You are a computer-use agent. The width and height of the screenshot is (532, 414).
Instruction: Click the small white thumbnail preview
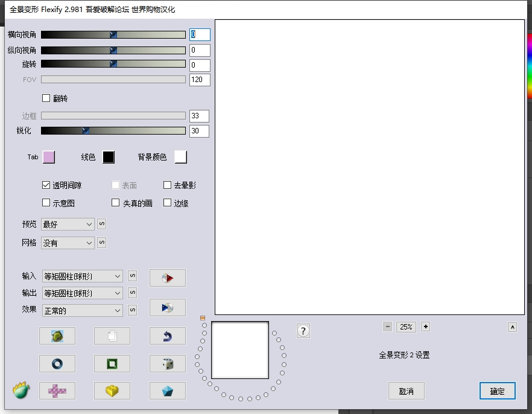pos(240,350)
